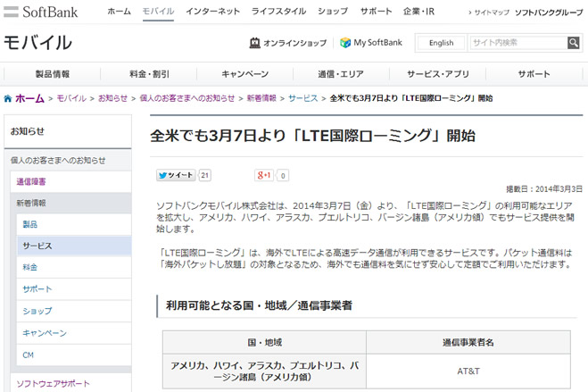The width and height of the screenshot is (588, 392).
Task: Click the 掲載日：2014年3月3日 date text
Action: click(x=544, y=188)
